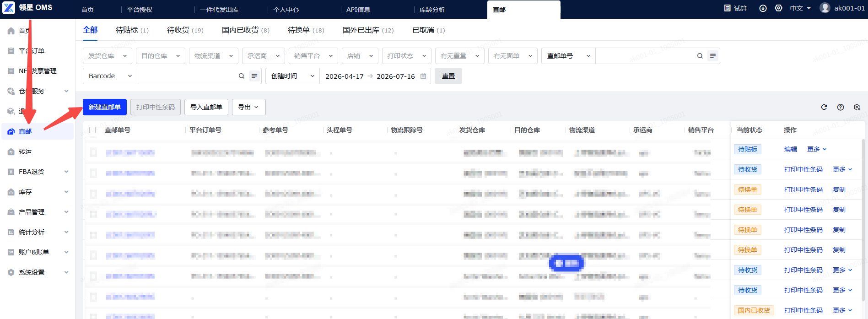Expand the 仓储服务 chevron in sidebar
The height and width of the screenshot is (319, 868).
pyautogui.click(x=66, y=91)
